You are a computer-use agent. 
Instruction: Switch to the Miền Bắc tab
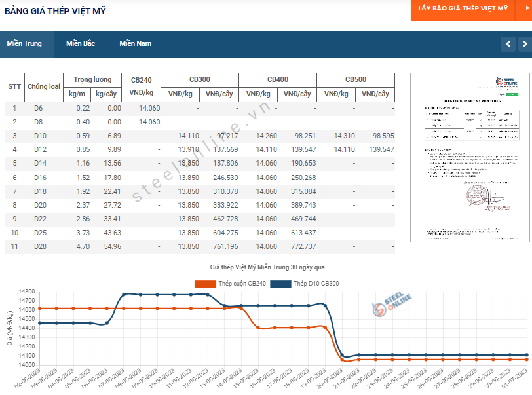pos(81,43)
